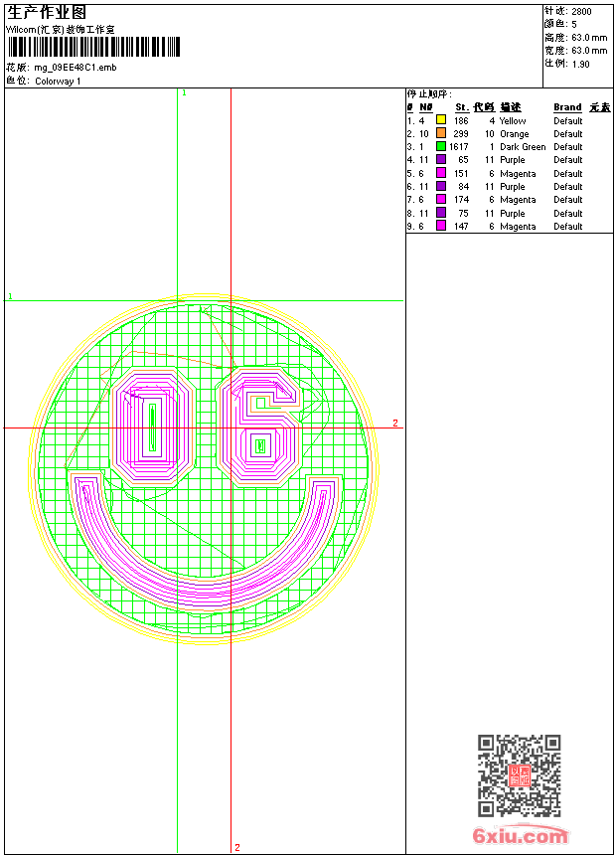Click the stitch count 65 in row 4
Image resolution: width=616 pixels, height=855 pixels.
pyautogui.click(x=463, y=160)
